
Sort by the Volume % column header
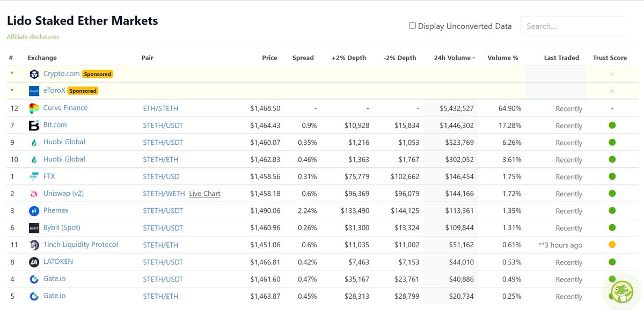point(503,58)
